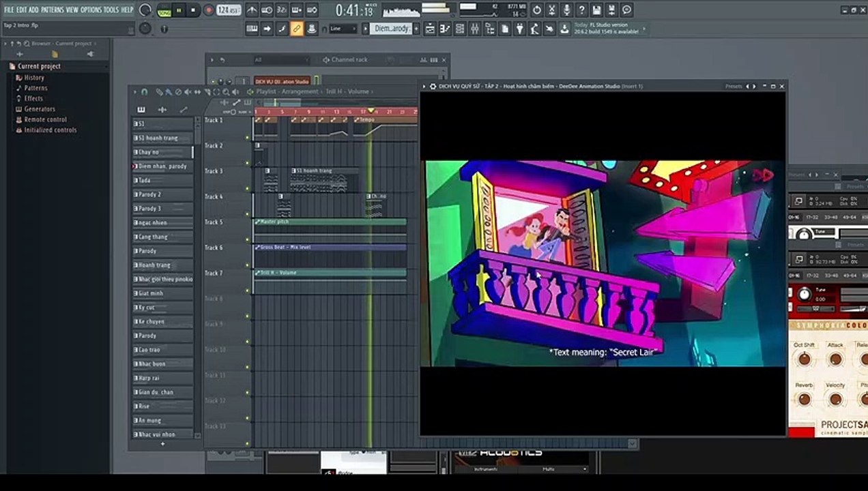Open the PATTERNS menu
The image size is (868, 491).
point(53,10)
